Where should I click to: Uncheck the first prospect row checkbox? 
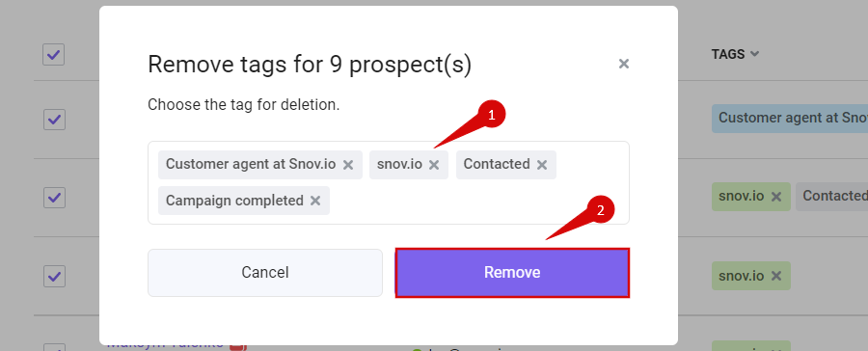pos(54,119)
